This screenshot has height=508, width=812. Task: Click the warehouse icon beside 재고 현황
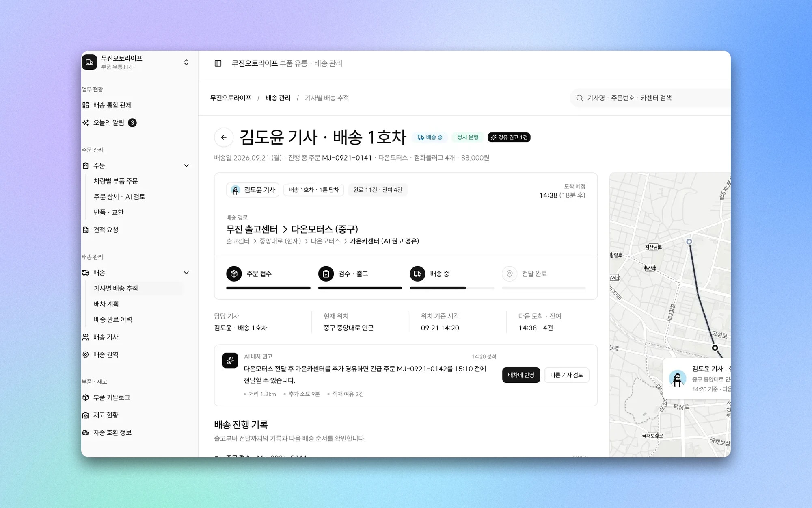(86, 415)
